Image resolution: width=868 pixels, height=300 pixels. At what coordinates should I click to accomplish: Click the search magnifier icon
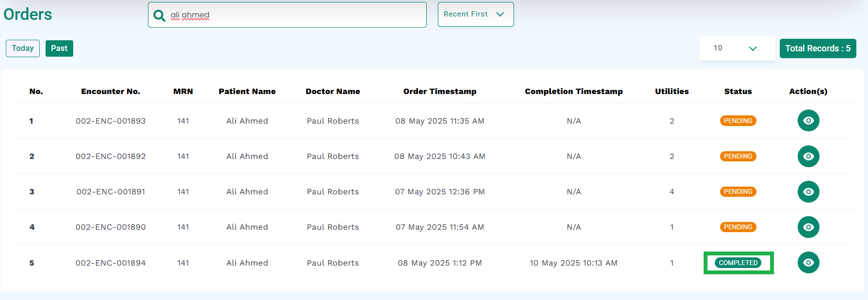tap(159, 16)
